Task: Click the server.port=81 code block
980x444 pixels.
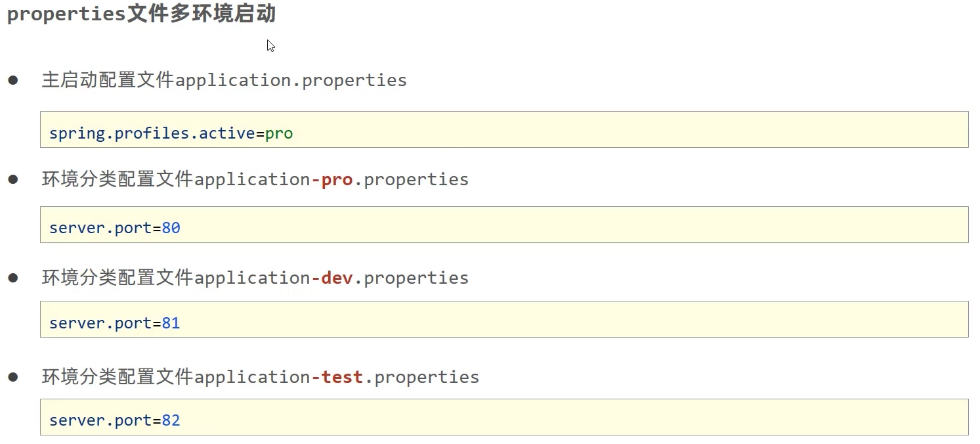Action: (x=504, y=319)
